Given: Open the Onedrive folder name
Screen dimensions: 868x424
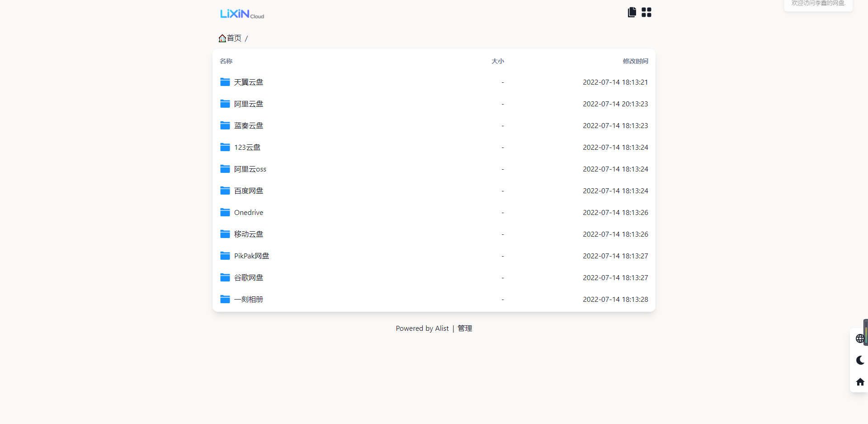Looking at the screenshot, I should 249,213.
